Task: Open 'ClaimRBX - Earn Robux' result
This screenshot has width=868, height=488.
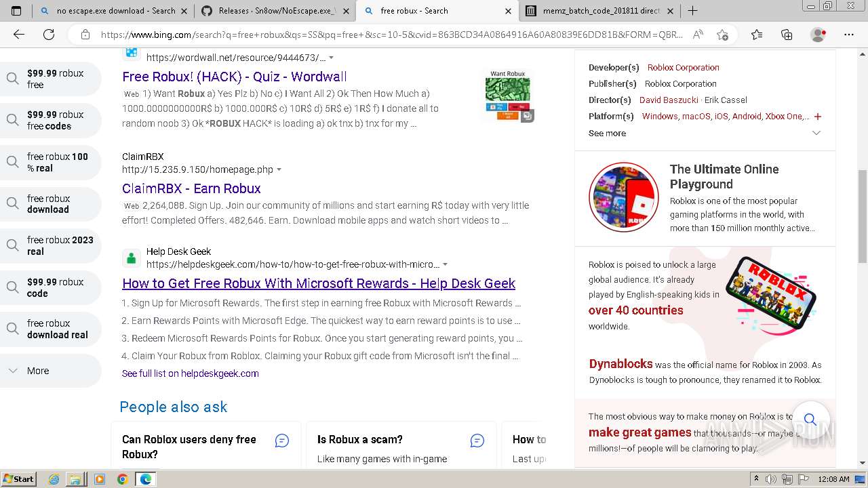Action: [x=191, y=188]
